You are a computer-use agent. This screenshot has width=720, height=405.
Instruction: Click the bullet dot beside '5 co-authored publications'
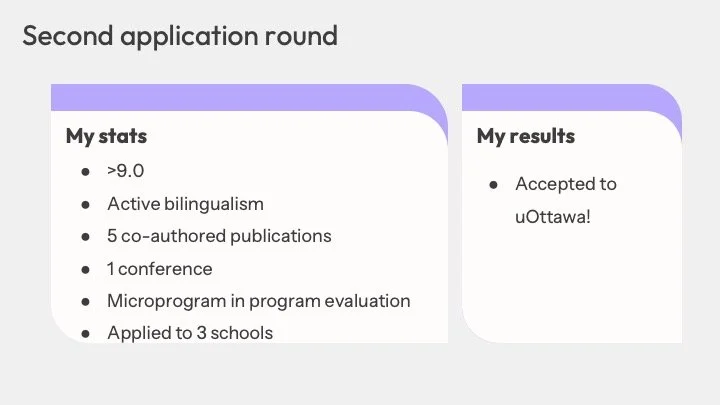coord(85,237)
